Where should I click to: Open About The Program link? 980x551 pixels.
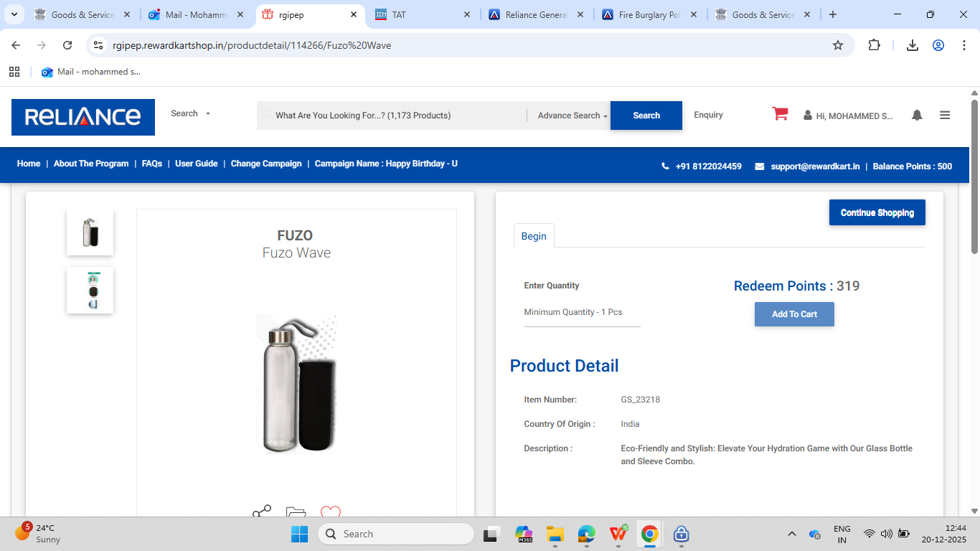tap(91, 164)
